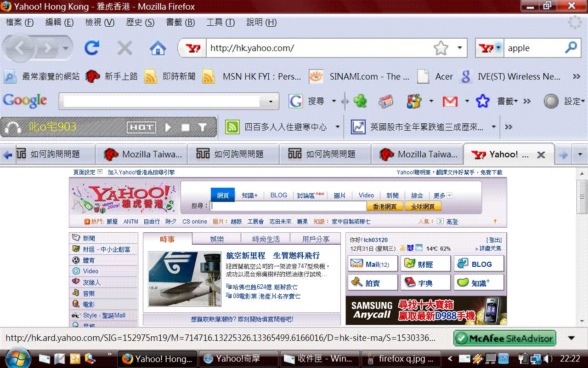588x368 pixels.
Task: Click the green clover icon in Google toolbar
Action: click(360, 101)
